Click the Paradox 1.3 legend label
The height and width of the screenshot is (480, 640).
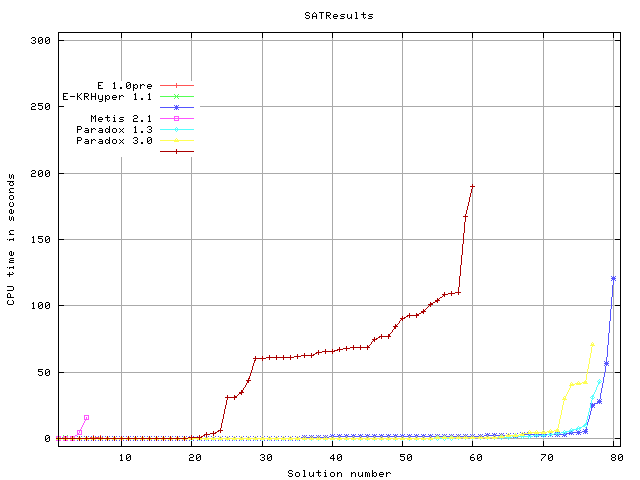click(x=114, y=130)
